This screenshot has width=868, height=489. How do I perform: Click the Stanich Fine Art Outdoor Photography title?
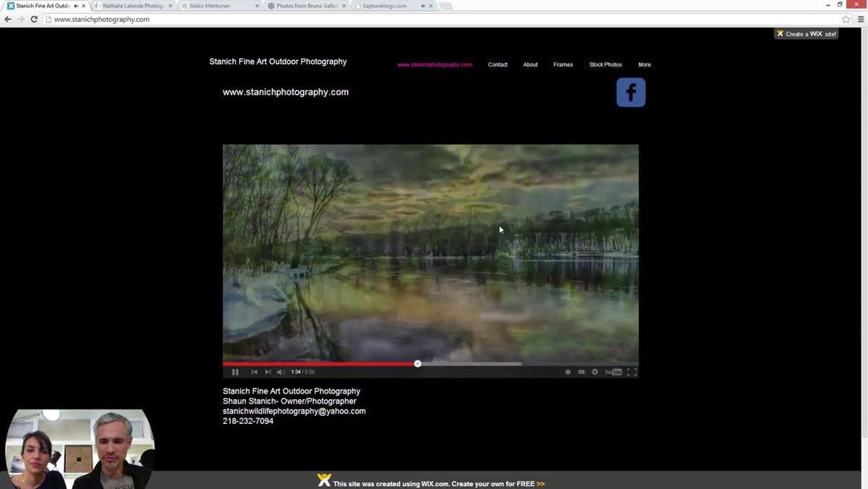tap(278, 61)
